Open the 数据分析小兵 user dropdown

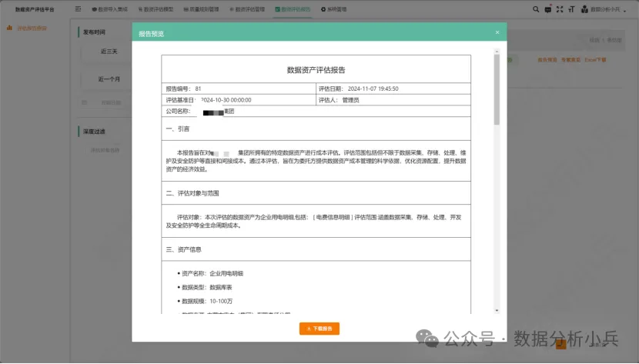tap(608, 9)
